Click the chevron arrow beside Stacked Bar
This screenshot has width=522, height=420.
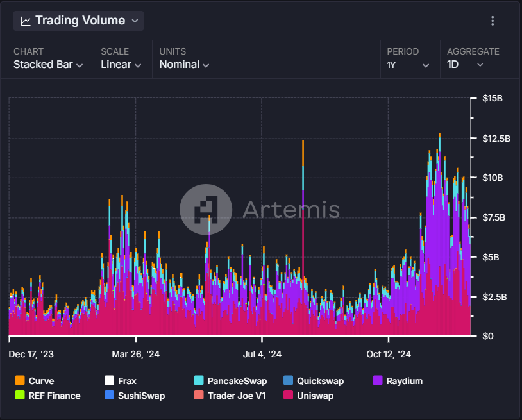(x=80, y=65)
